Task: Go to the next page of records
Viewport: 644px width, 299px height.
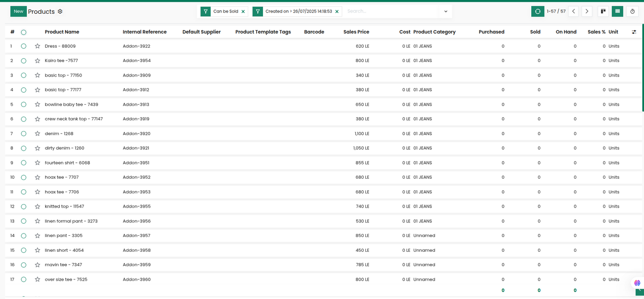Action: (x=587, y=12)
